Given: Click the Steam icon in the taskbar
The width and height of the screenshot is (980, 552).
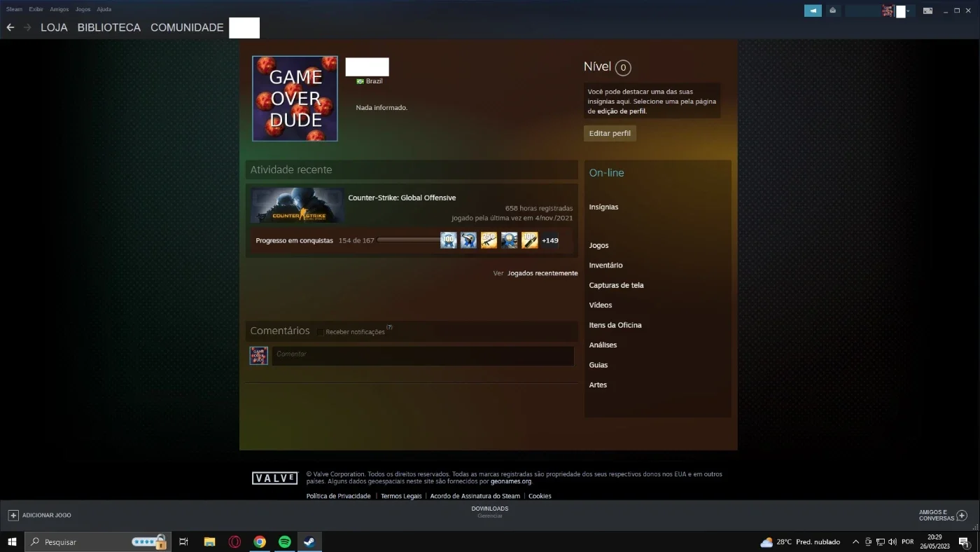Looking at the screenshot, I should tap(309, 541).
